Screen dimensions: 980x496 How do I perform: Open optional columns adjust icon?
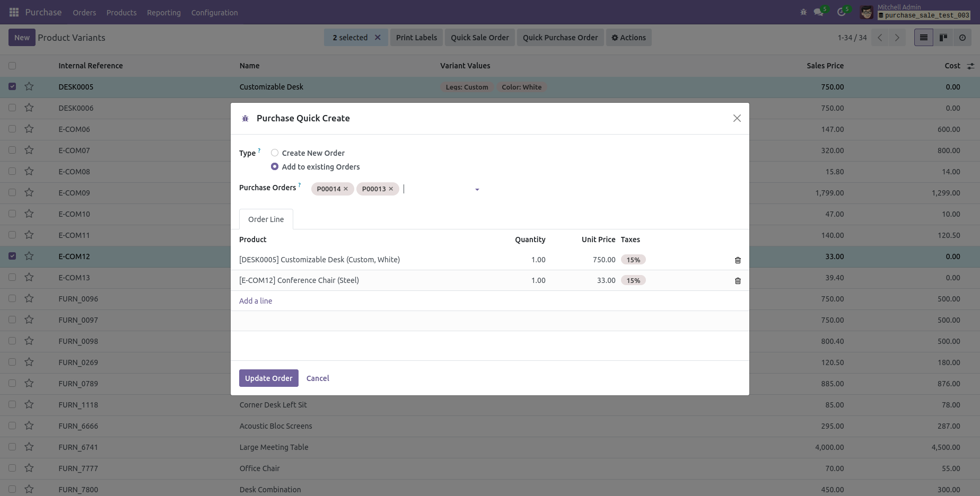pos(970,66)
